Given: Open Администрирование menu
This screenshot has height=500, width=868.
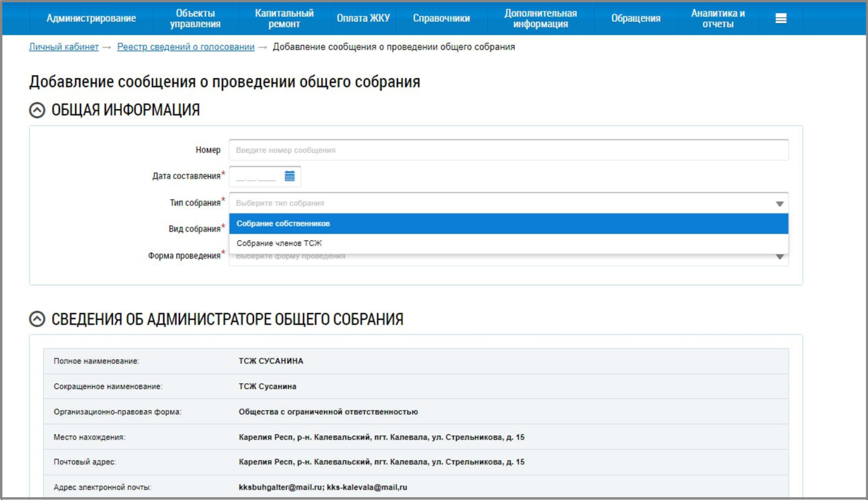Looking at the screenshot, I should [91, 19].
